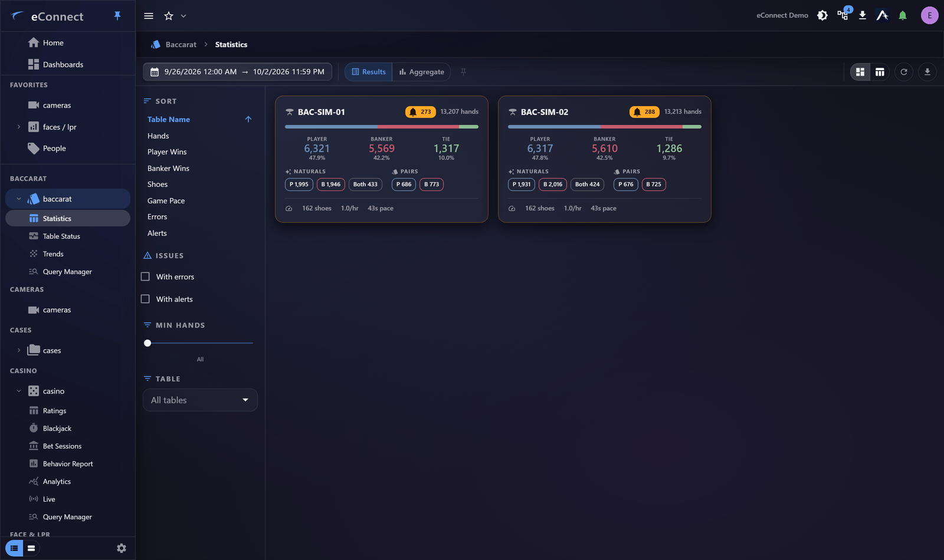
Task: Select the expanded sidebar mode button
Action: (x=31, y=548)
